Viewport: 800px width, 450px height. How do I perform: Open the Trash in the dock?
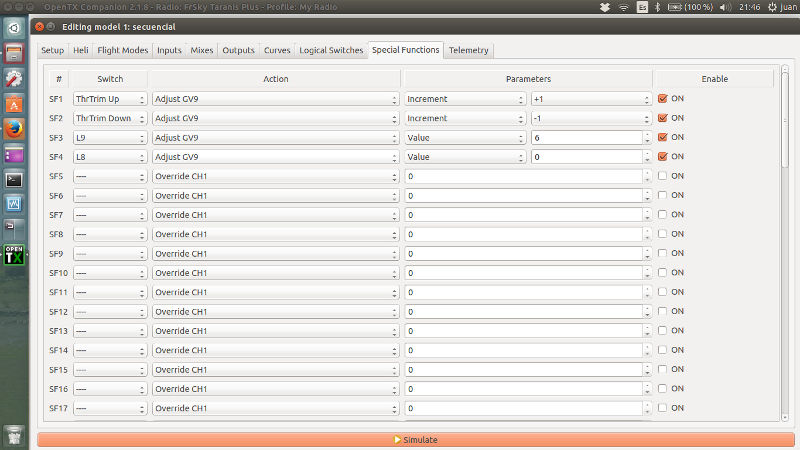pos(14,435)
